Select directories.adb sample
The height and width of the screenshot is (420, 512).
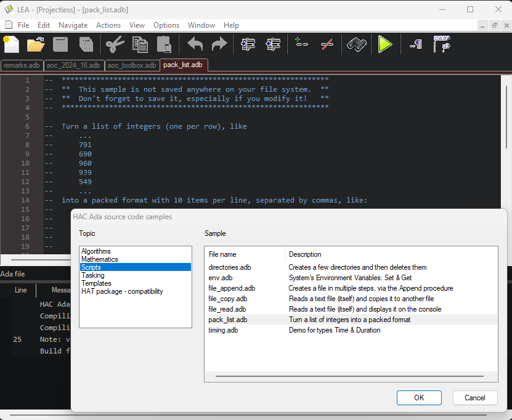pyautogui.click(x=352, y=267)
